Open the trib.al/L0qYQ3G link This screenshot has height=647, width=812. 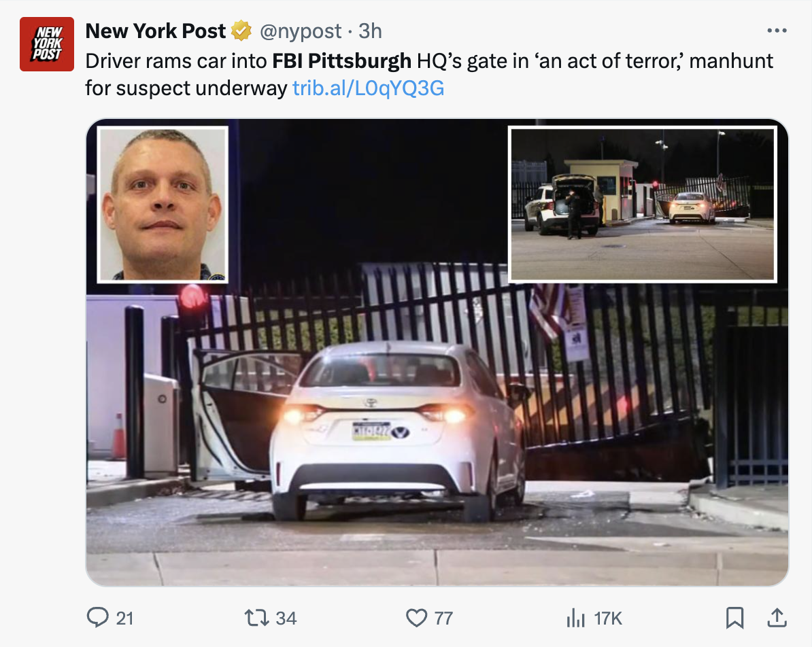tap(368, 88)
